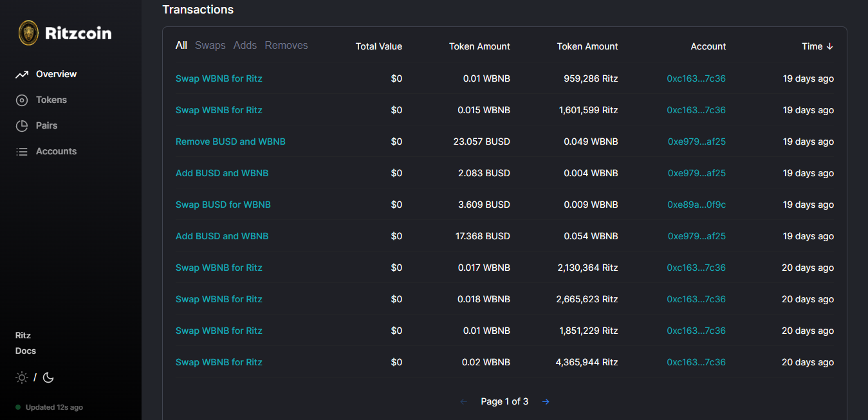Show only Removes transactions
The image size is (868, 420).
click(x=286, y=46)
